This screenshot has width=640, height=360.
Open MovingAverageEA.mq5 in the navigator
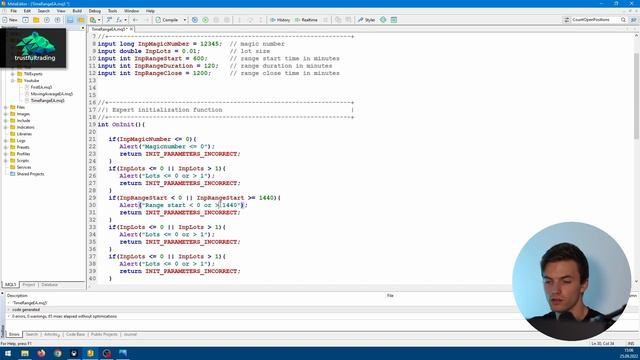tap(51, 94)
